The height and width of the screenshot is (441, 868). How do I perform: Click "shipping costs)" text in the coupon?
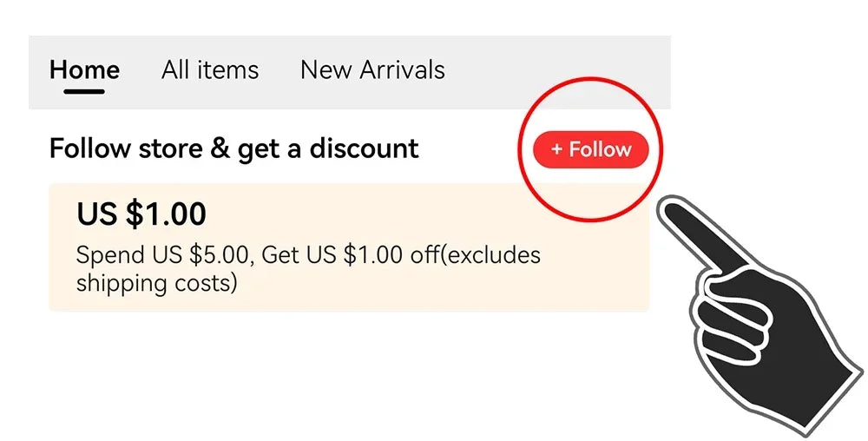(156, 283)
